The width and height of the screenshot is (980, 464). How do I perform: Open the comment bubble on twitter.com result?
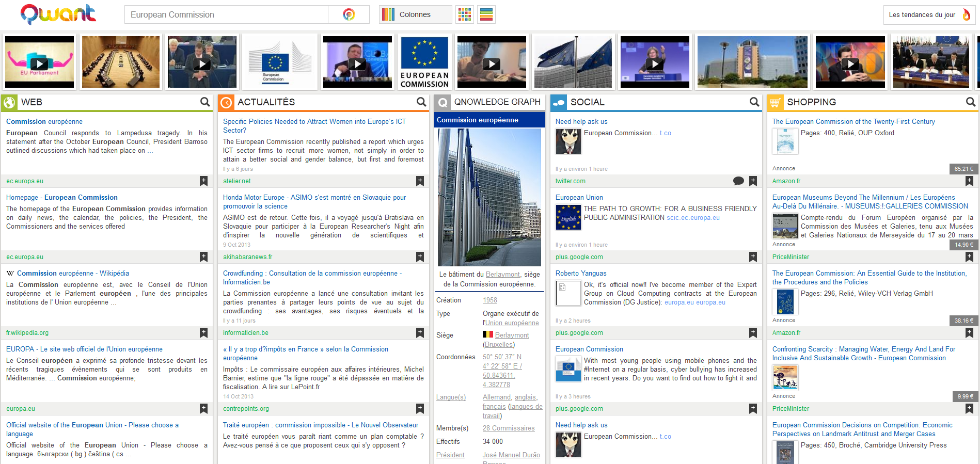(738, 181)
